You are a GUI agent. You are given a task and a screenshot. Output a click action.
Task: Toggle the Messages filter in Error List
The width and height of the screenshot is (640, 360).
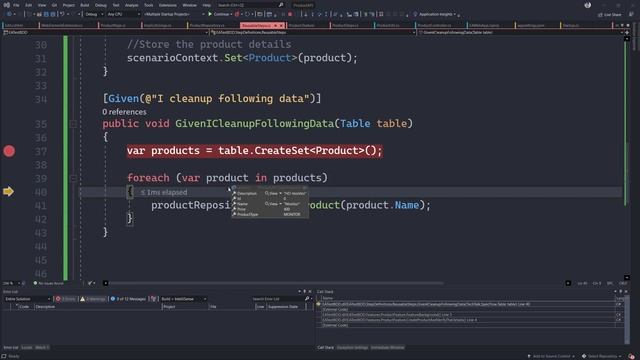(x=128, y=299)
